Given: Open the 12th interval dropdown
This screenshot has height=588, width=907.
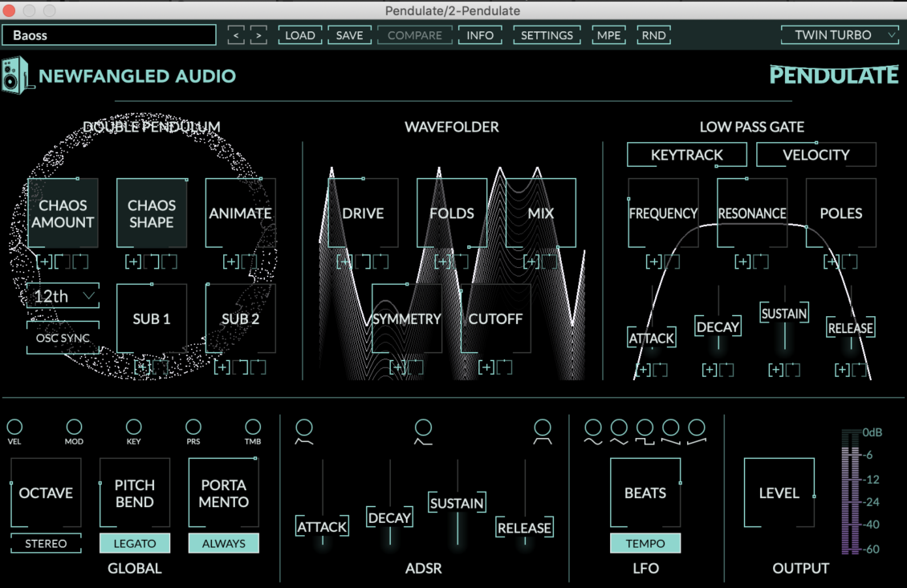Looking at the screenshot, I should pos(63,296).
